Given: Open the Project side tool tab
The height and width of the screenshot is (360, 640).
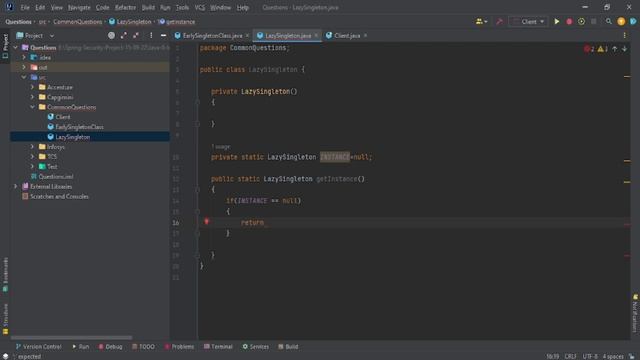Looking at the screenshot, I should tap(5, 46).
